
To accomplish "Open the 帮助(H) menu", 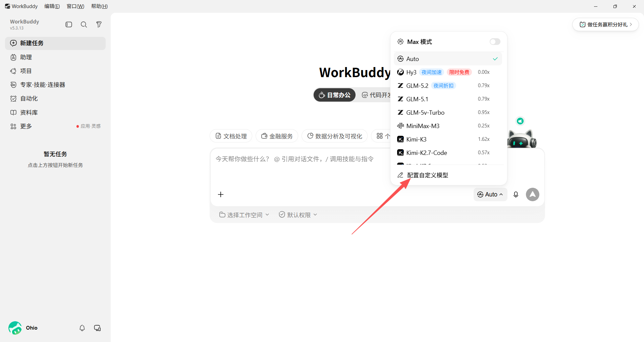I will click(99, 6).
